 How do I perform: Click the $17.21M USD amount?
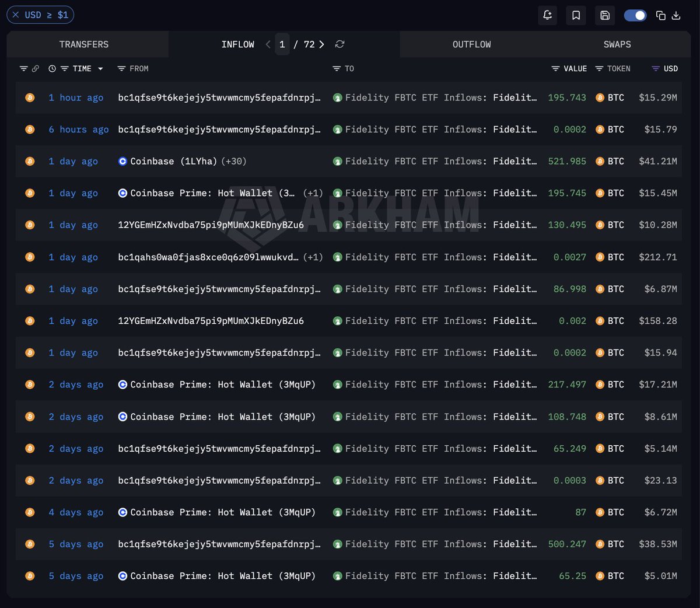(658, 385)
